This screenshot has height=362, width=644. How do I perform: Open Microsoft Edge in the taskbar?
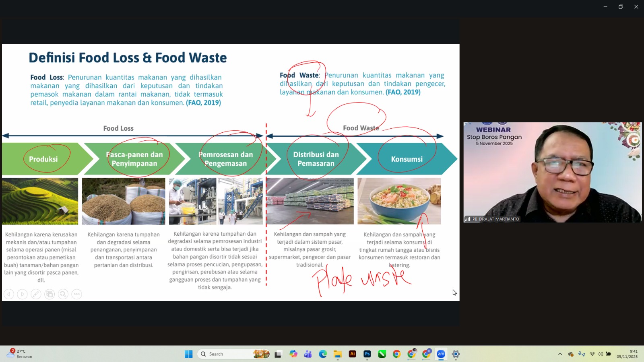(323, 354)
